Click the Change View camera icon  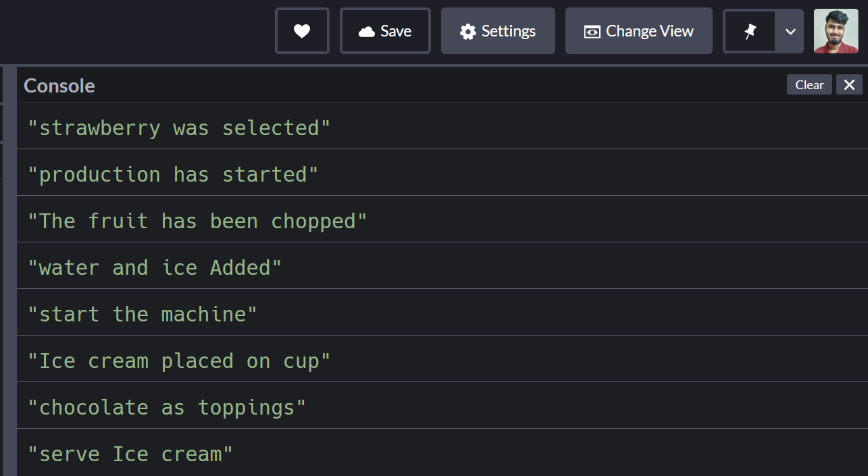[593, 30]
